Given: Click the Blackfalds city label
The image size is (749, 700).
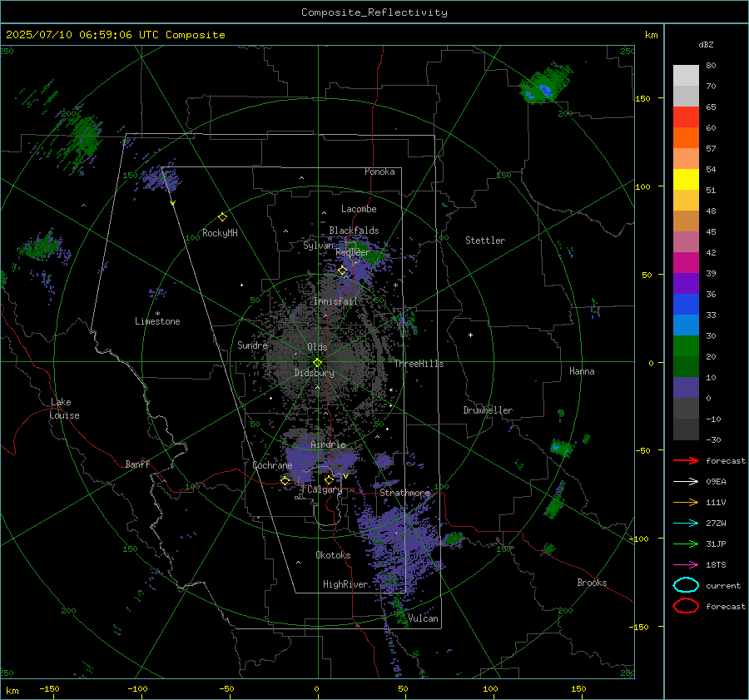Looking at the screenshot, I should [x=354, y=231].
